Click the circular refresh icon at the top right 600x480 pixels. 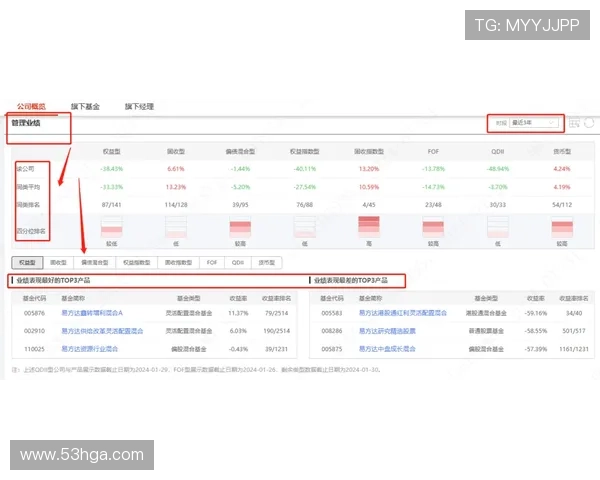point(589,123)
